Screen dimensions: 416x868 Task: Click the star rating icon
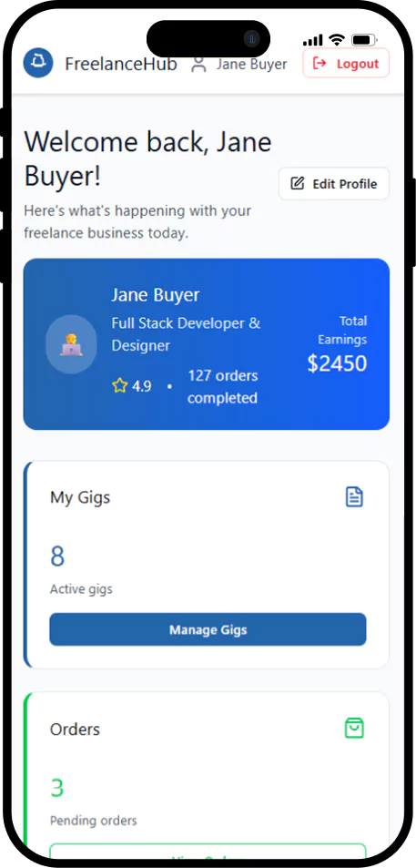click(x=119, y=386)
